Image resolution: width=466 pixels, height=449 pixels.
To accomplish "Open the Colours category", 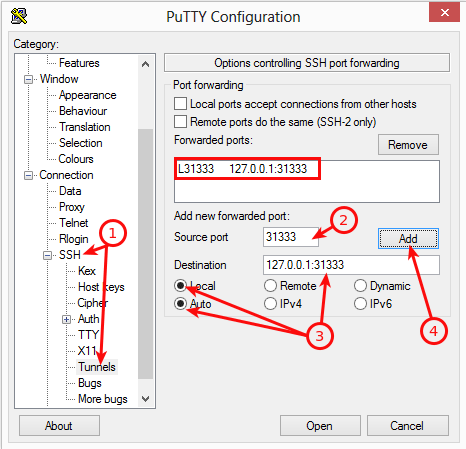I will [76, 159].
